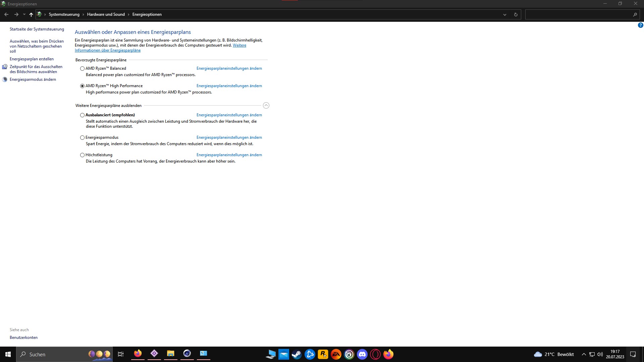The height and width of the screenshot is (362, 644).
Task: Navigate to Hardware und Sound breadcrumb
Action: tap(106, 14)
